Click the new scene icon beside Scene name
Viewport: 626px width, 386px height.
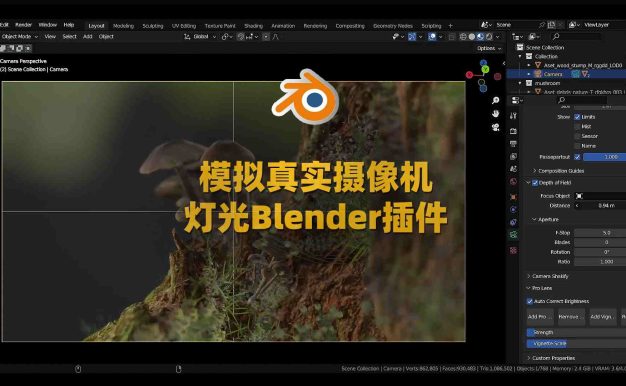(x=551, y=25)
